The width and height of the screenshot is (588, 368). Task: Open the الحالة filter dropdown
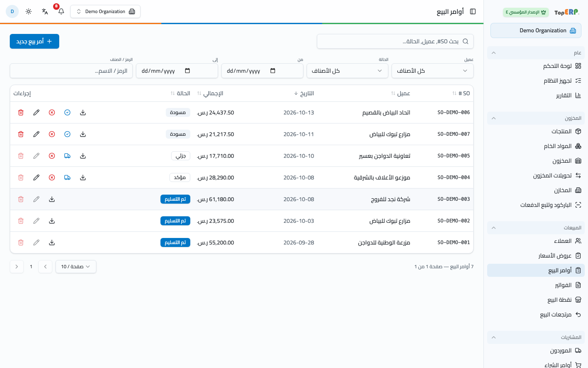(347, 71)
